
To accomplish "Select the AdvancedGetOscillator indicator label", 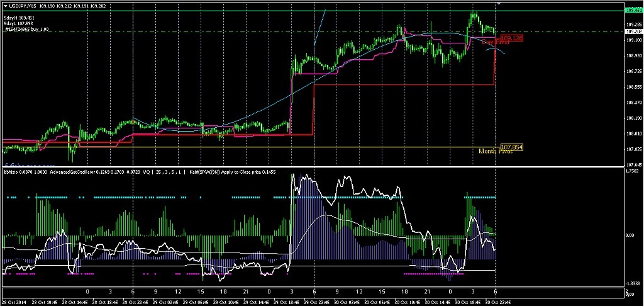I will (x=70, y=171).
